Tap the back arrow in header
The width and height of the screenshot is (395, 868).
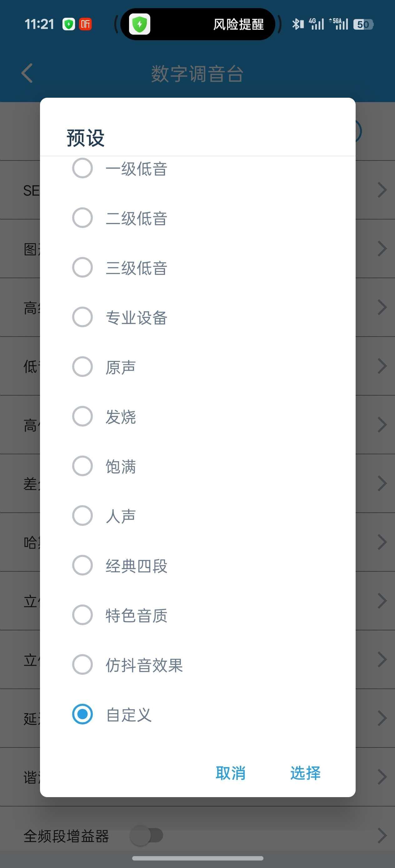(x=27, y=73)
